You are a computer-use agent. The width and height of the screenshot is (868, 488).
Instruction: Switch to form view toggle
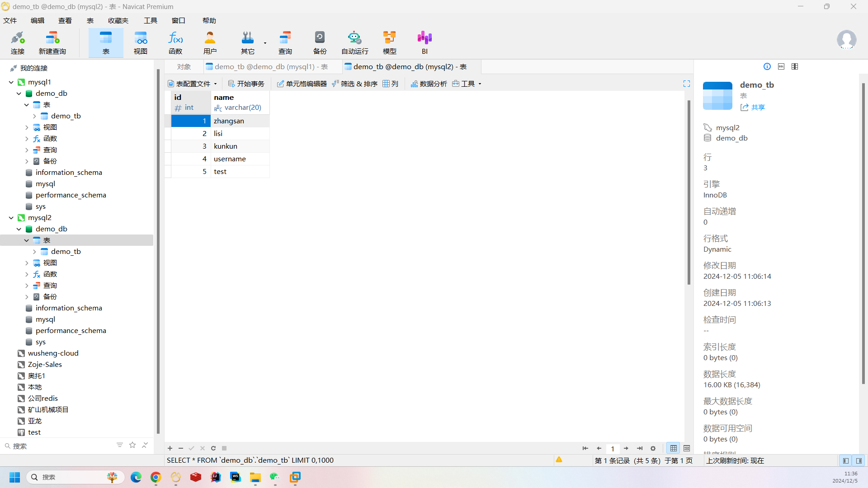pos(687,448)
